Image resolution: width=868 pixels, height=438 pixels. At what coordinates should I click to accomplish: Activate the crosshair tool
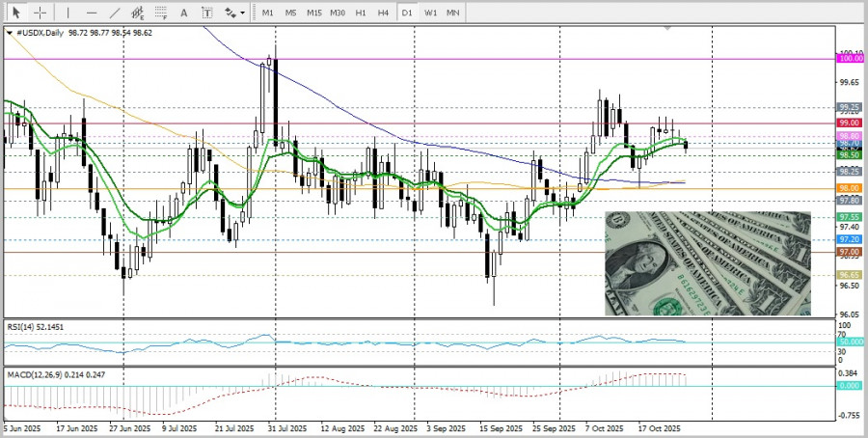point(40,13)
